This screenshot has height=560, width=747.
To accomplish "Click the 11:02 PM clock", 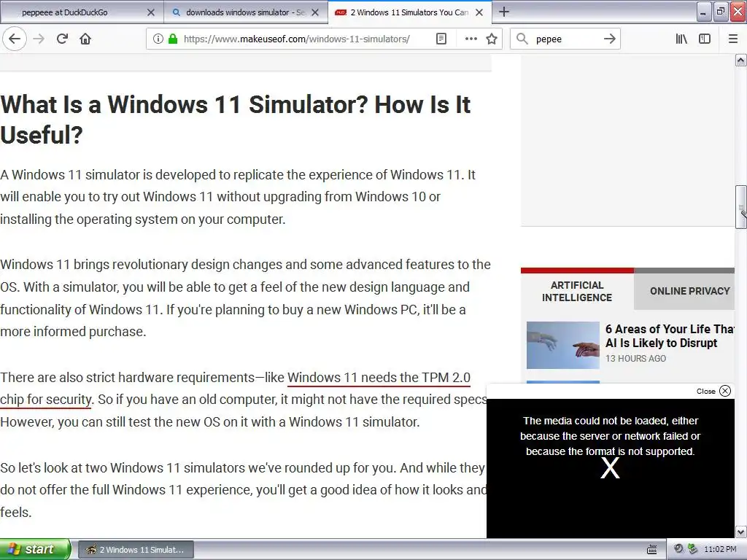I will [x=720, y=549].
